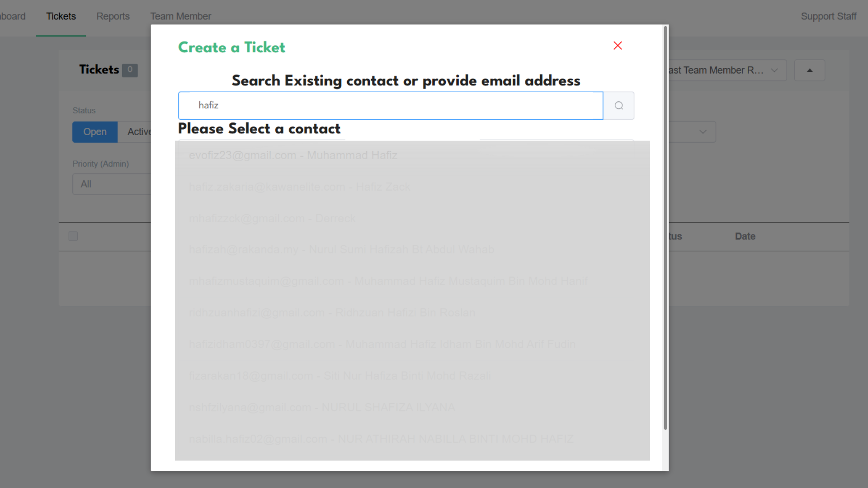The image size is (868, 488).
Task: Open the Priority (Admin) All dropdown
Action: pyautogui.click(x=112, y=184)
